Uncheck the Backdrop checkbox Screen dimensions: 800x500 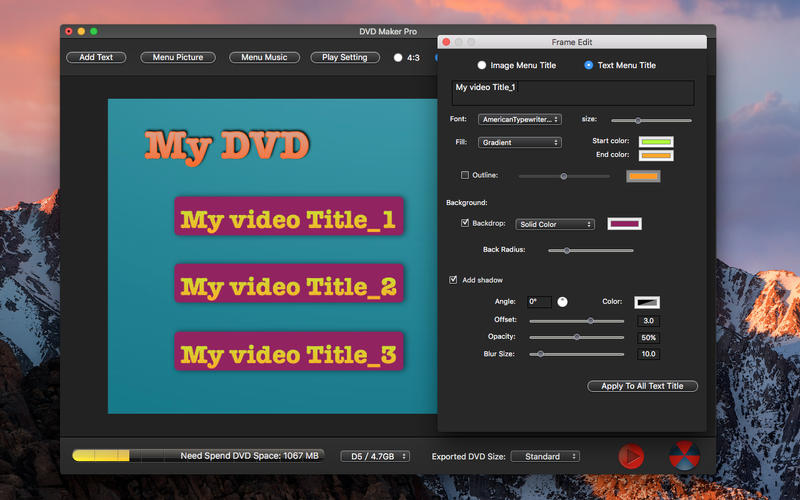(x=465, y=224)
